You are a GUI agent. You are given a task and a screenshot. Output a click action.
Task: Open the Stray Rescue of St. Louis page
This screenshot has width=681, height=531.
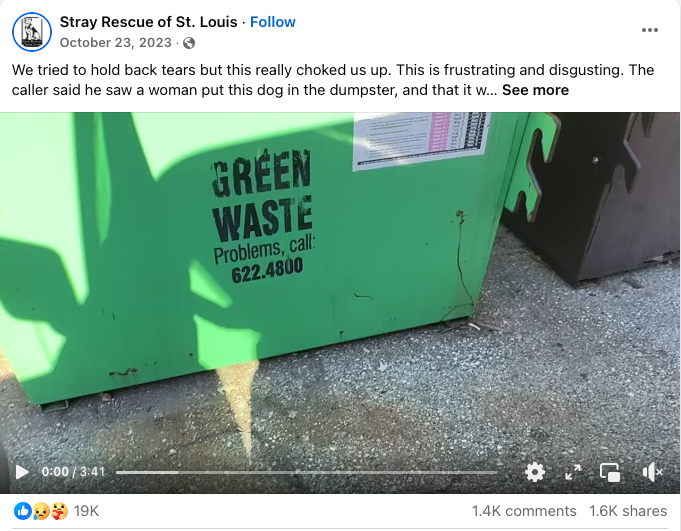click(x=149, y=22)
